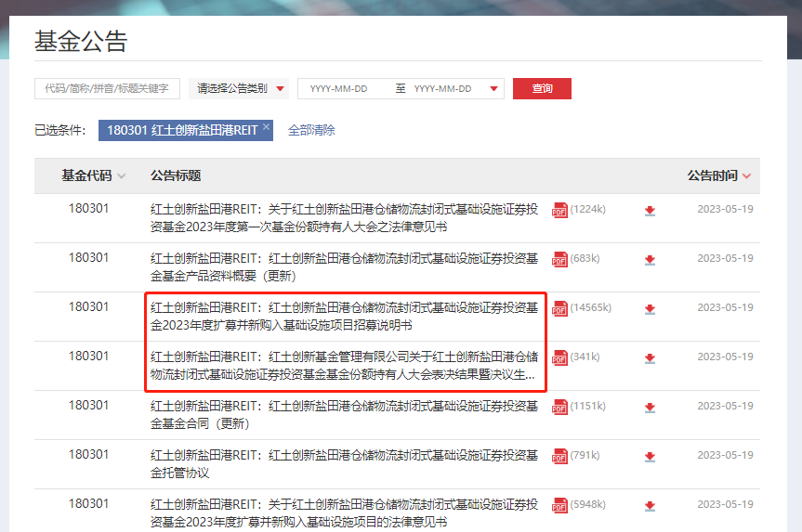Download the 5948k expansion legal opinion
Screen dimensions: 802x532
click(x=650, y=505)
